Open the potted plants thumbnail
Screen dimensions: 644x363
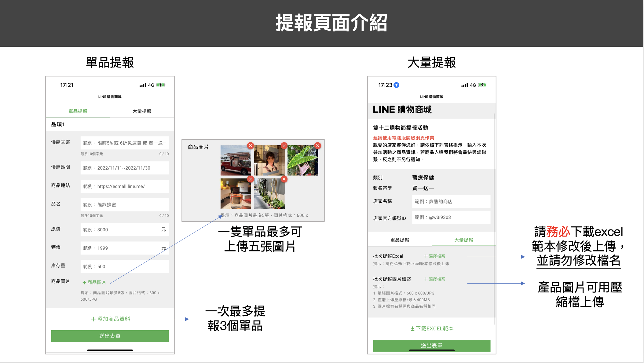click(269, 194)
